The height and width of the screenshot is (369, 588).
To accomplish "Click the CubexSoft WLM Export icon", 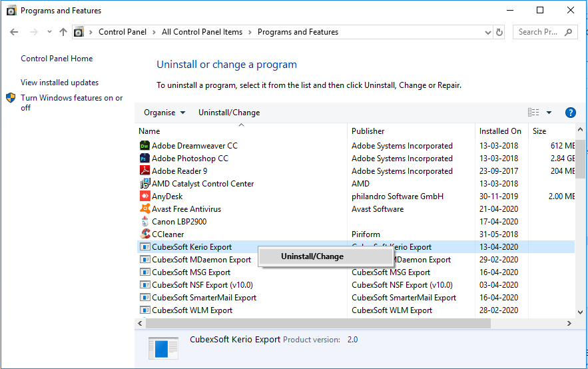I will [x=145, y=310].
